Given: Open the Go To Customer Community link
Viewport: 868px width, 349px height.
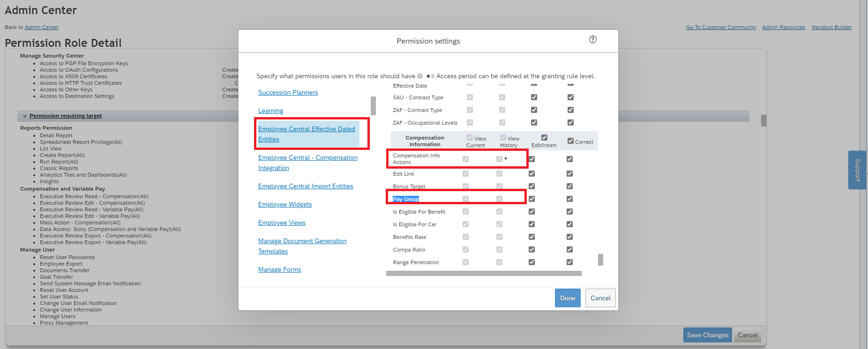Looking at the screenshot, I should click(721, 27).
